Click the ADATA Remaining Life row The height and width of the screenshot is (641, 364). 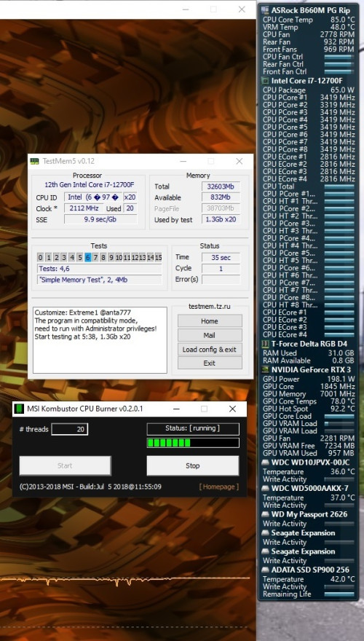pyautogui.click(x=309, y=594)
